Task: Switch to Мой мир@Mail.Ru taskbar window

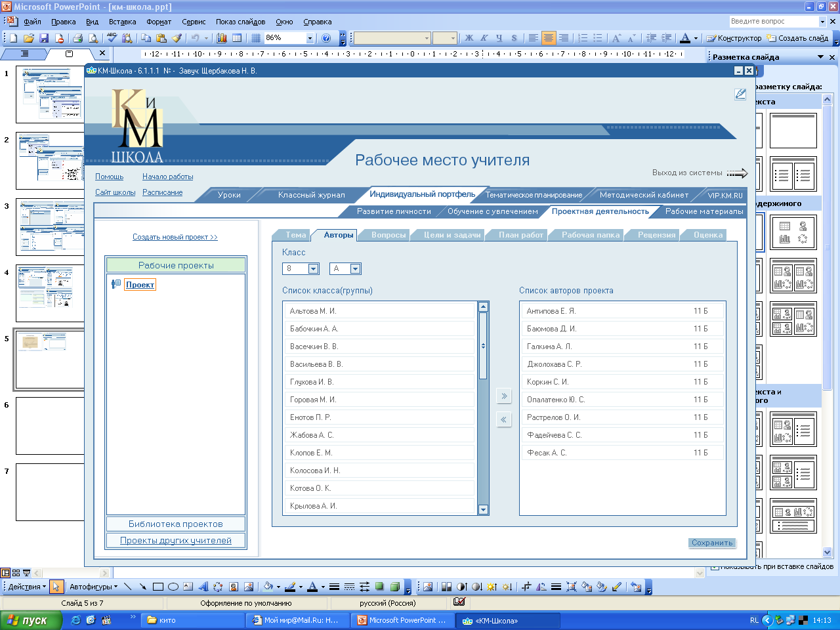Action: tap(299, 620)
